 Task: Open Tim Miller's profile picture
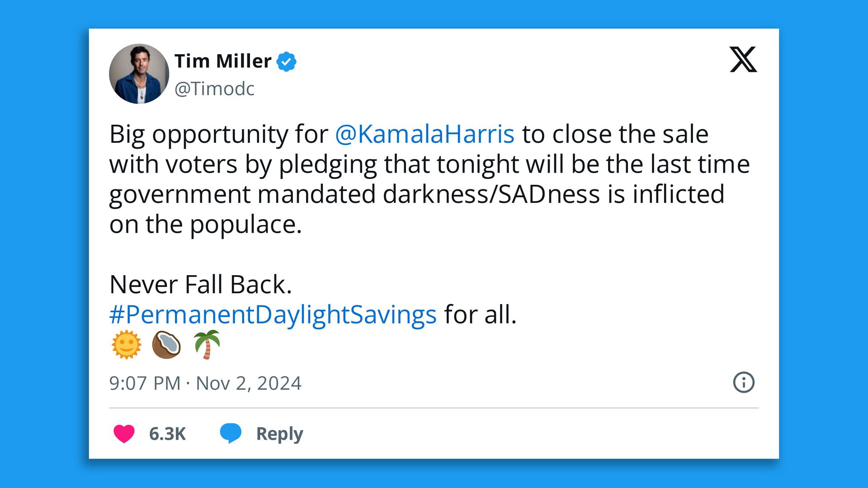point(139,74)
